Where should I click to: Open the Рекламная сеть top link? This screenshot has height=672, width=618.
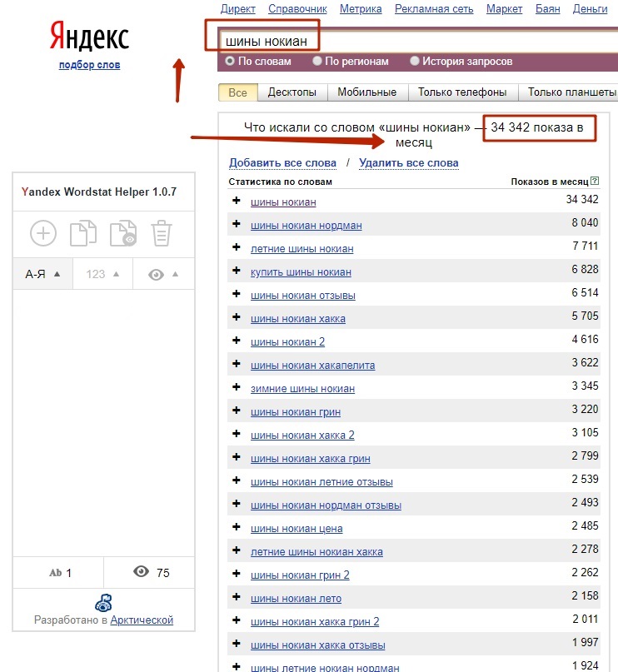pyautogui.click(x=434, y=8)
